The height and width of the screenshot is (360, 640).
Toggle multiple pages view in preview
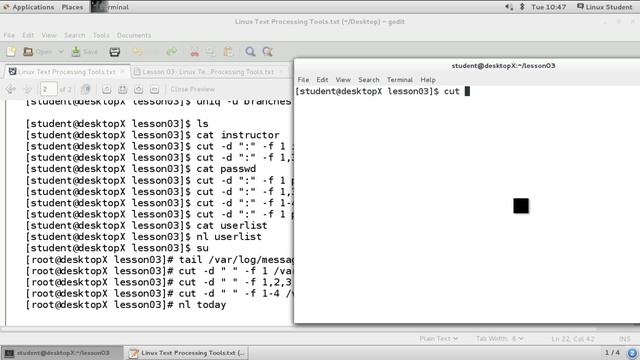coord(85,89)
